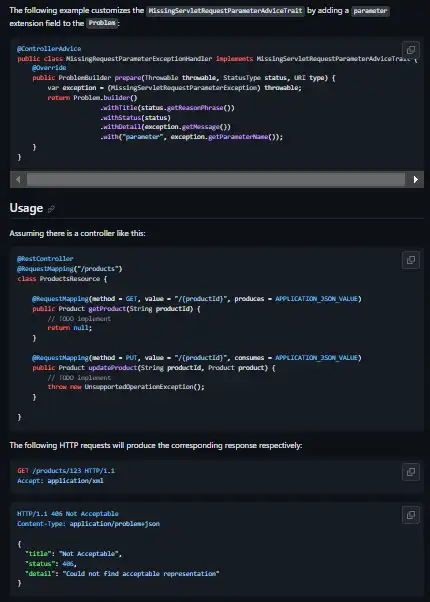Click the return Problem.builder() line

[x=92, y=98]
